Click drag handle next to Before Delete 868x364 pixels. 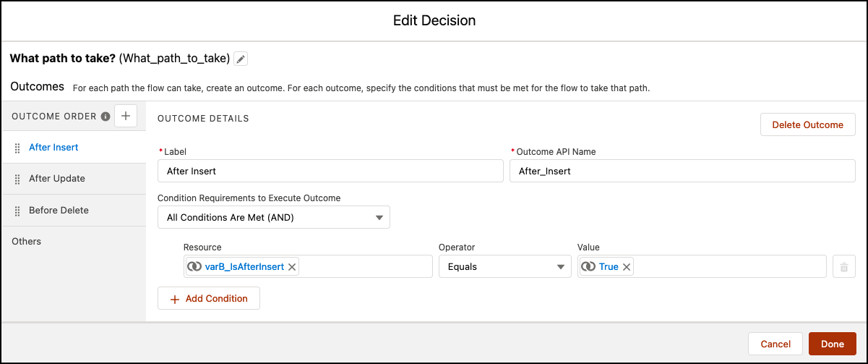click(17, 211)
